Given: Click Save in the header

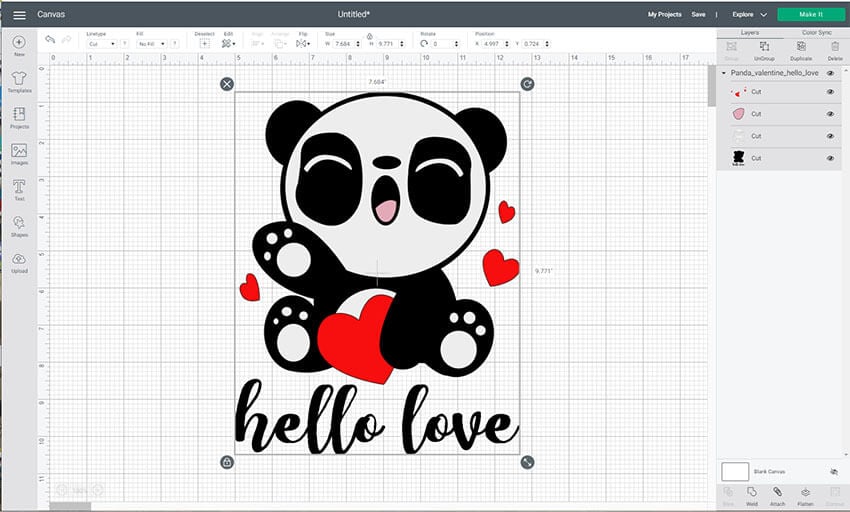Looking at the screenshot, I should coord(698,15).
